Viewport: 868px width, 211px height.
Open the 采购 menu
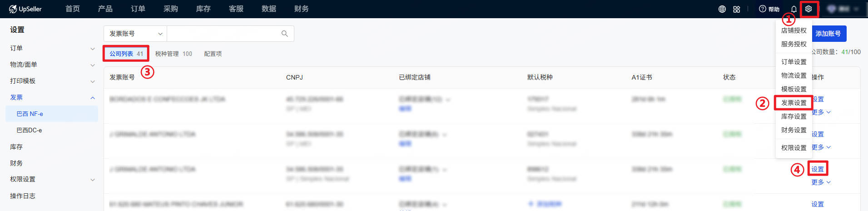[171, 9]
